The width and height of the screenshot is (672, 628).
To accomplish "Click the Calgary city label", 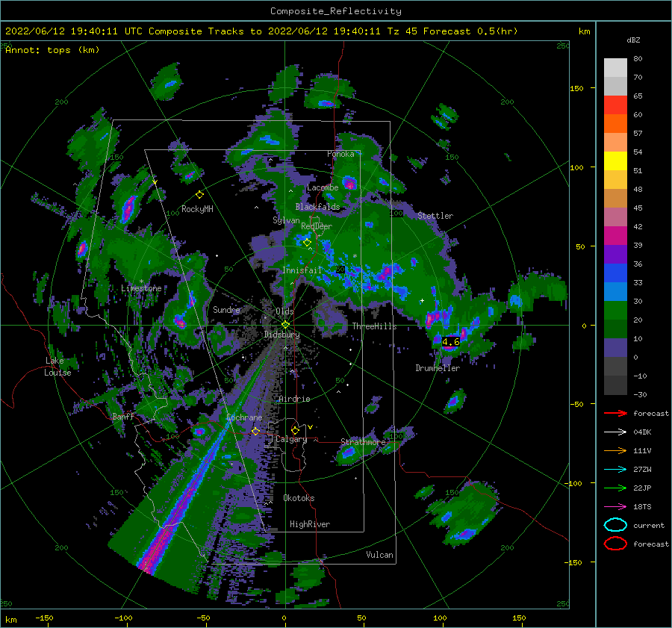I will (x=291, y=439).
